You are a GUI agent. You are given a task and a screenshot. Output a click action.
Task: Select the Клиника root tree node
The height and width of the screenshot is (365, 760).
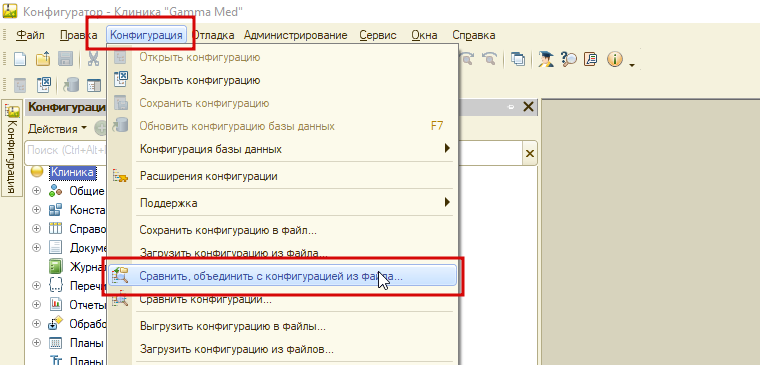coord(73,172)
